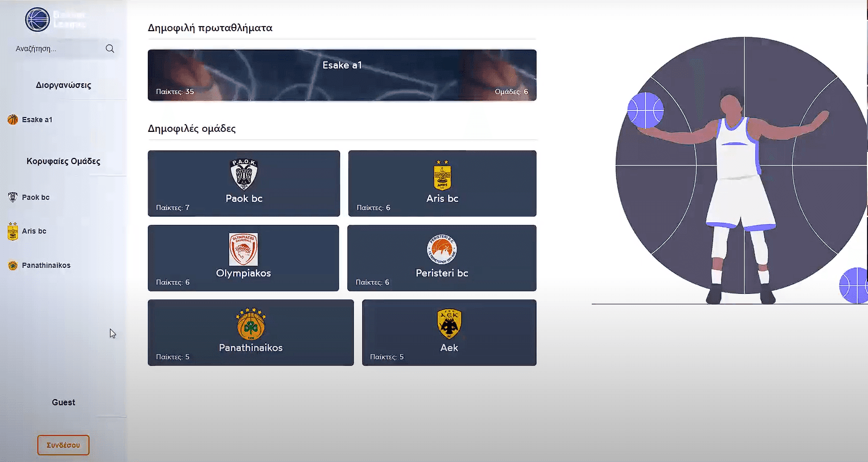Open Esake a1 in the sidebar

tap(37, 120)
